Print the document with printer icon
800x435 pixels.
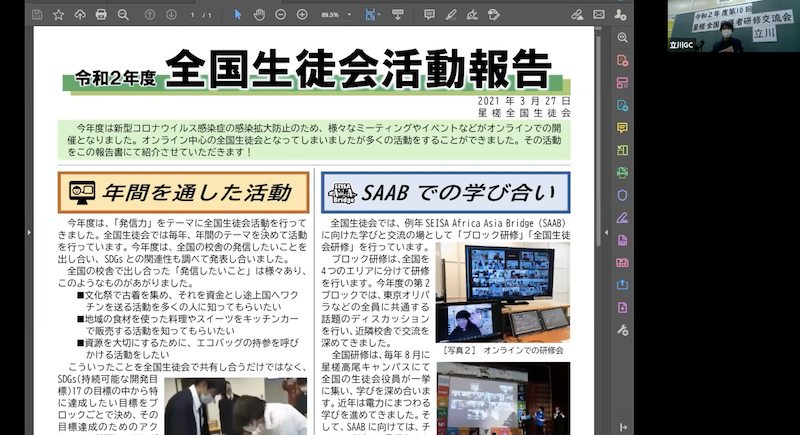point(101,15)
